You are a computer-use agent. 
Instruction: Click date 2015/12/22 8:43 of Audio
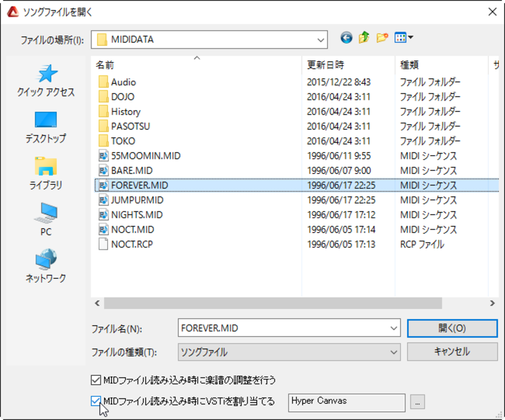pos(338,82)
